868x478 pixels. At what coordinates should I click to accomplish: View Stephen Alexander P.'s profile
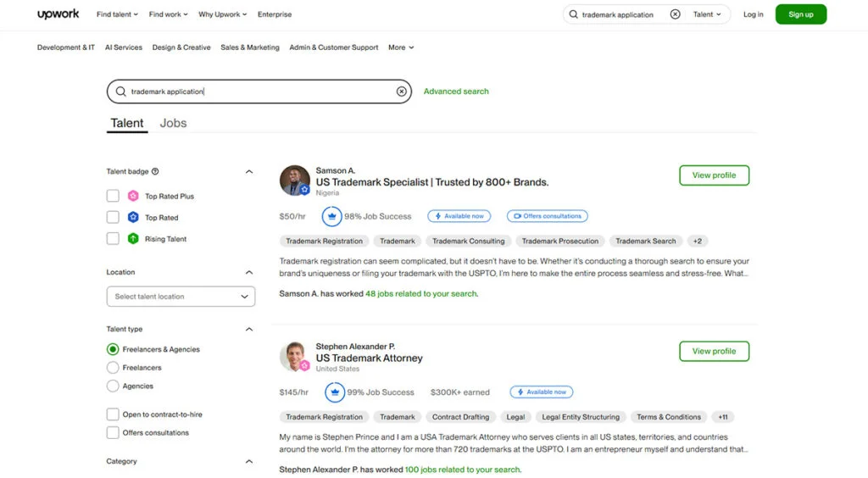tap(714, 352)
